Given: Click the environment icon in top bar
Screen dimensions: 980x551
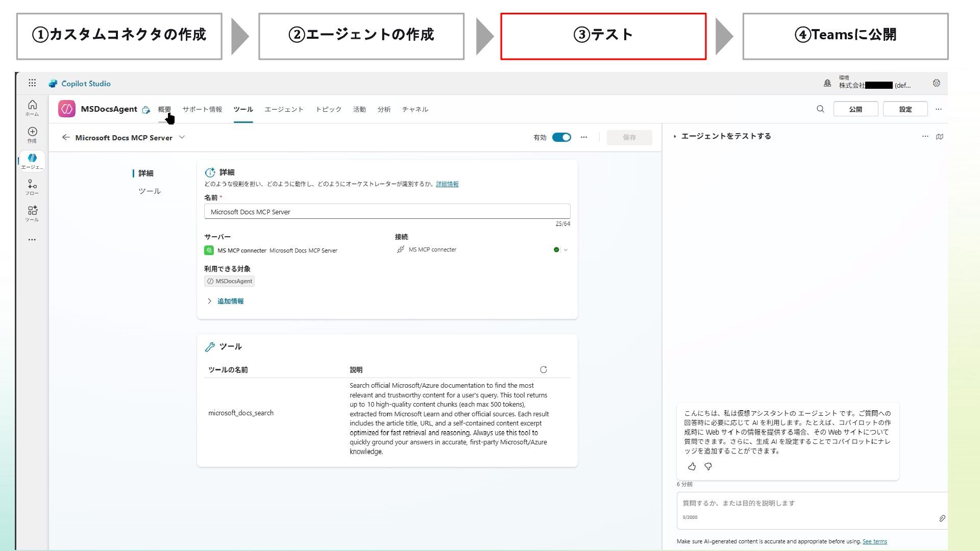Looking at the screenshot, I should point(827,83).
